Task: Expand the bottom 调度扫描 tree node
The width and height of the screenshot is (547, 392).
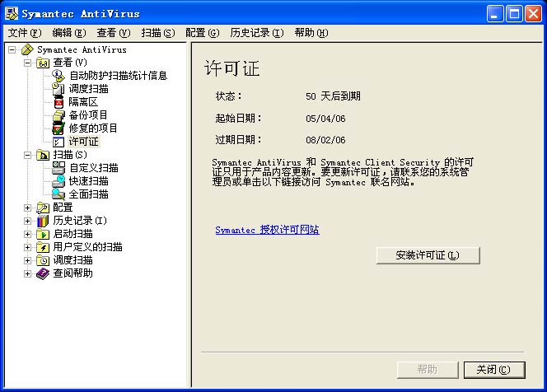Action: [27, 260]
